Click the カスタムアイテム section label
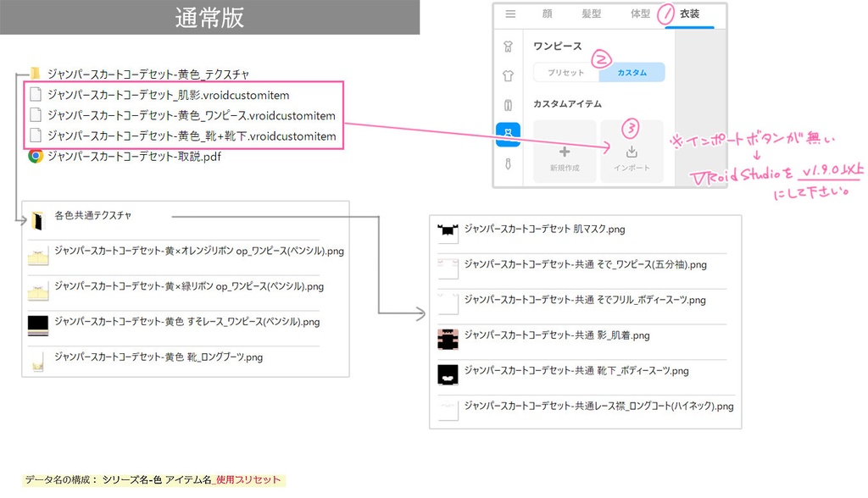Image resolution: width=868 pixels, height=498 pixels. [567, 104]
